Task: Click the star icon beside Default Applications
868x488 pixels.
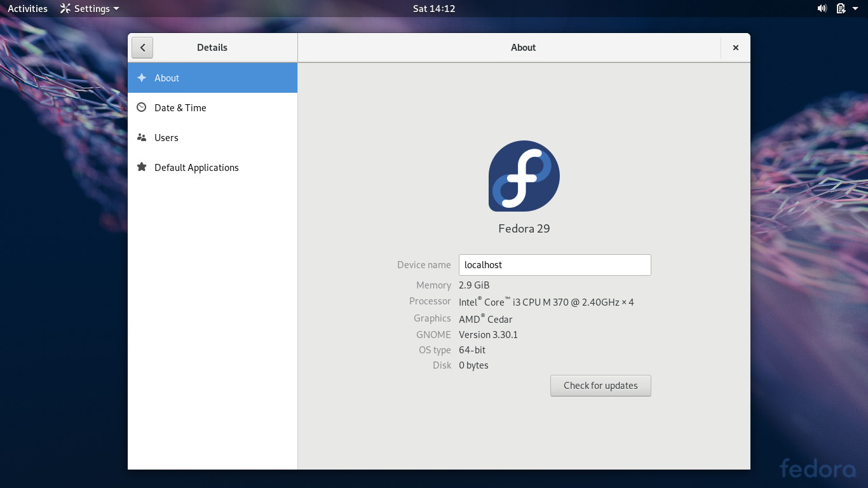Action: coord(142,167)
